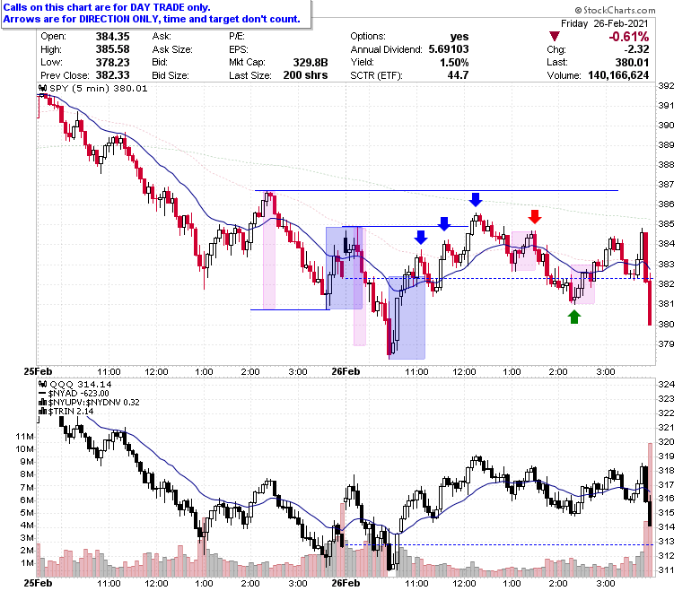The width and height of the screenshot is (700, 591).
Task: Click the Last Size value '200 shrs'
Action: tap(305, 75)
